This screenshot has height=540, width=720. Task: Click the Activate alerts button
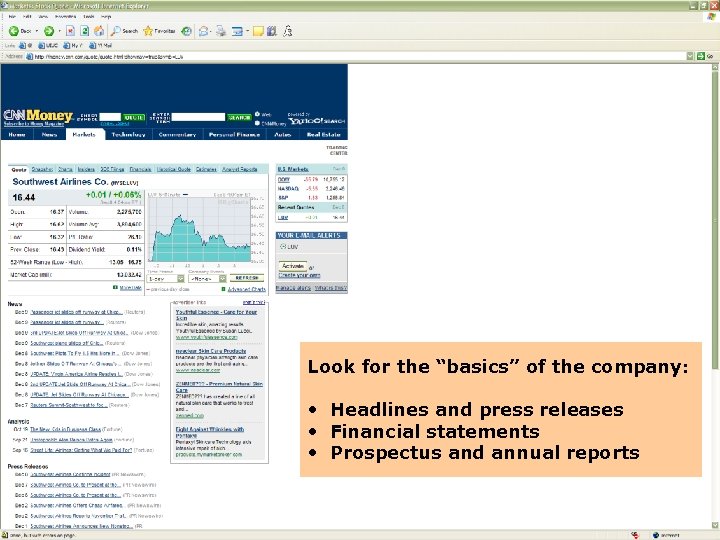click(292, 266)
